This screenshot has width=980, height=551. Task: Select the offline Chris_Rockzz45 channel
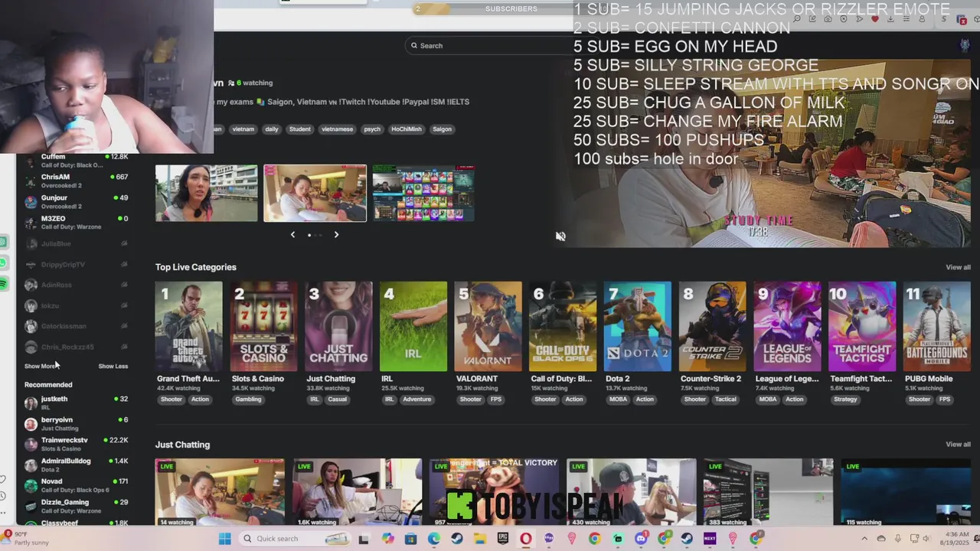(x=77, y=347)
